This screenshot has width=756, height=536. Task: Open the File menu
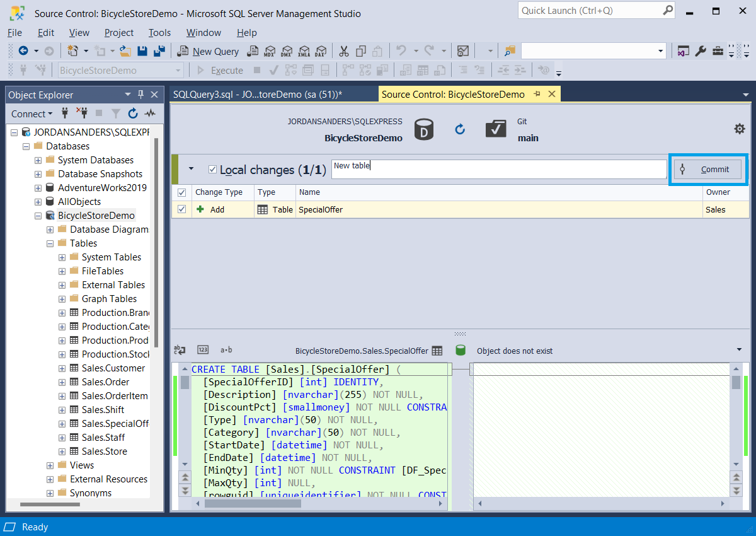click(x=14, y=32)
